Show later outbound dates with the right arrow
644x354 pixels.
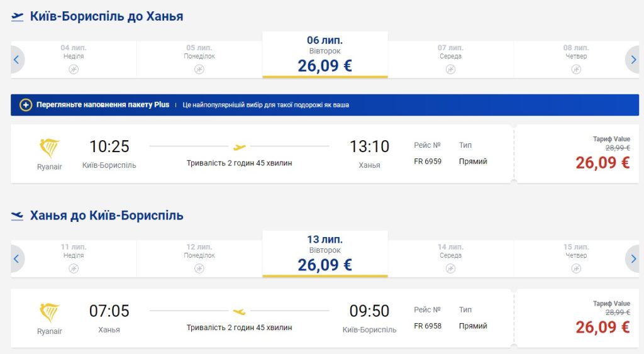[633, 60]
